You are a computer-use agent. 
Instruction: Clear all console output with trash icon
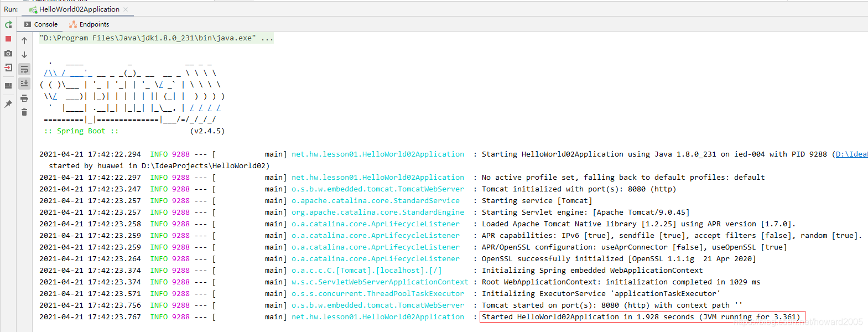click(24, 112)
